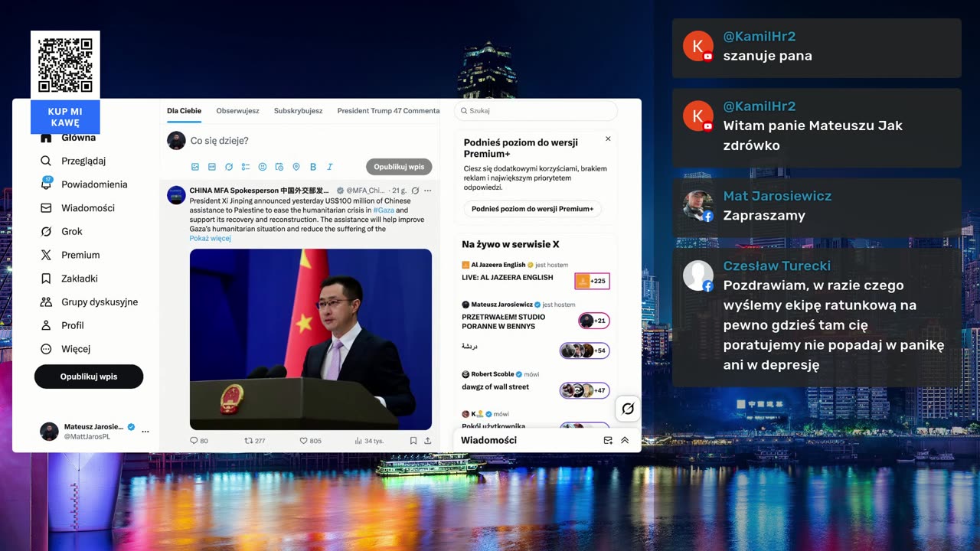Add a poll to the post
980x551 pixels.
(246, 167)
